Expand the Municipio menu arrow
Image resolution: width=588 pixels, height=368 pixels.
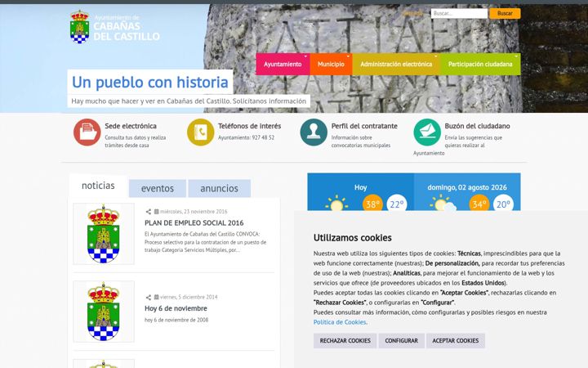348,56
